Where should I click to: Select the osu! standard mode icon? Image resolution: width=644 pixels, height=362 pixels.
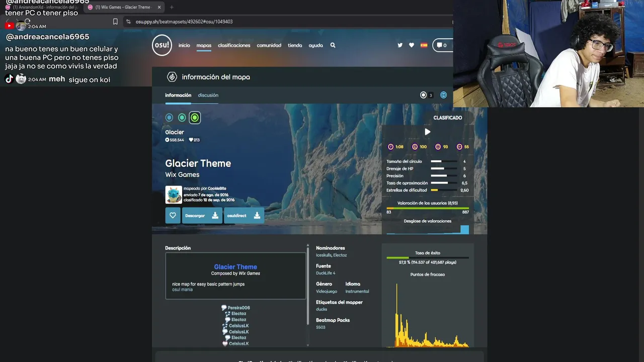click(x=423, y=95)
